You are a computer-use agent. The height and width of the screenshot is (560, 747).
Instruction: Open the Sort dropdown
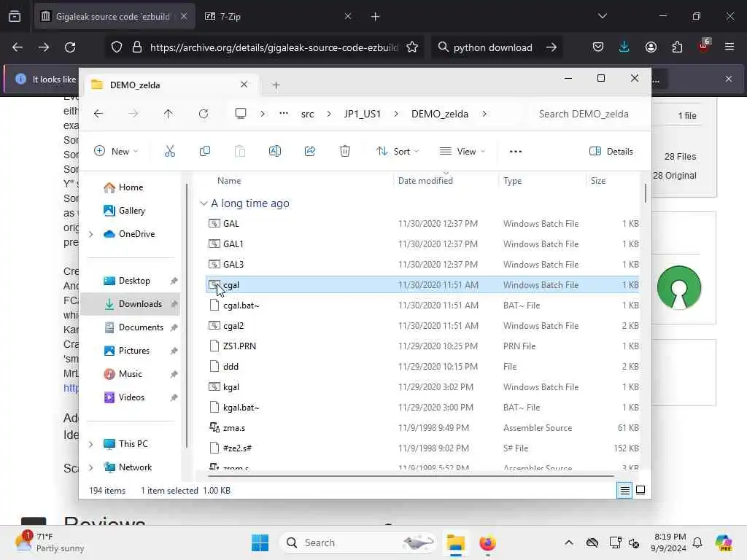click(x=398, y=152)
